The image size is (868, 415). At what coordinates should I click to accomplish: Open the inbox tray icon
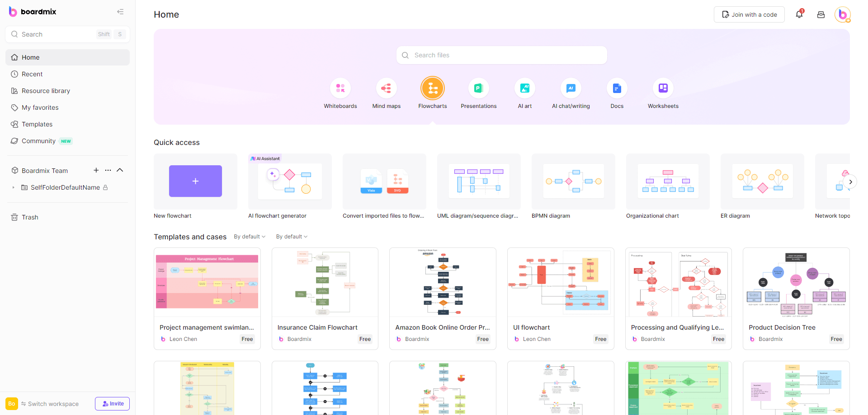point(821,14)
